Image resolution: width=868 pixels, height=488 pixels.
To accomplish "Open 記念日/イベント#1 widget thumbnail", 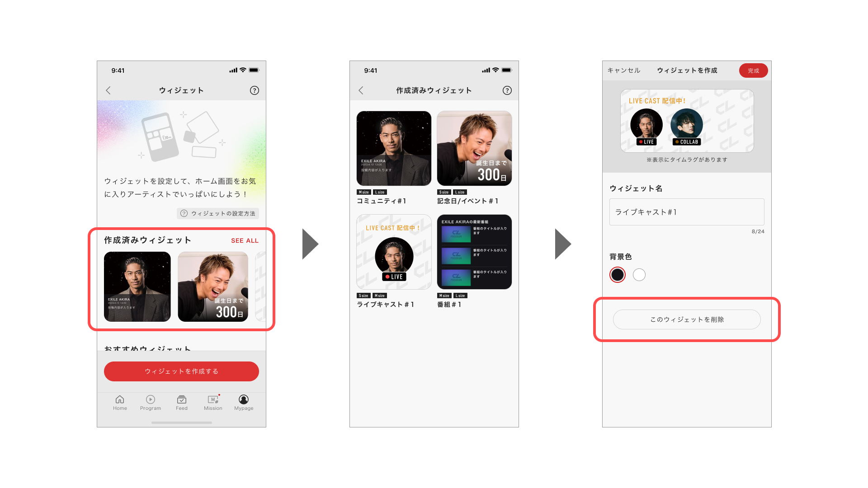I will [474, 148].
